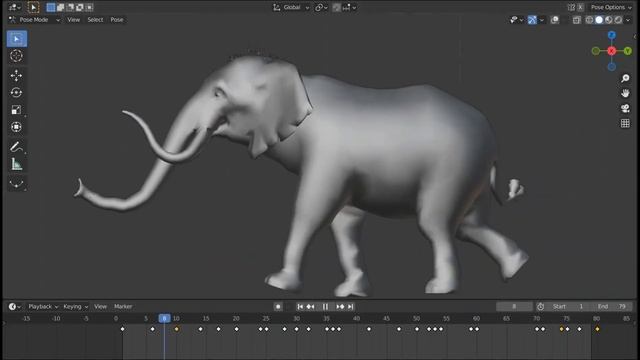Click the red X axis gizmo

point(611,51)
